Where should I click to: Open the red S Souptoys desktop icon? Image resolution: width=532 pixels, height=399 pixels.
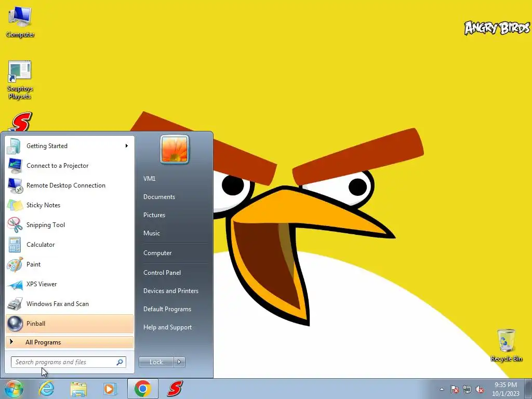(x=21, y=122)
